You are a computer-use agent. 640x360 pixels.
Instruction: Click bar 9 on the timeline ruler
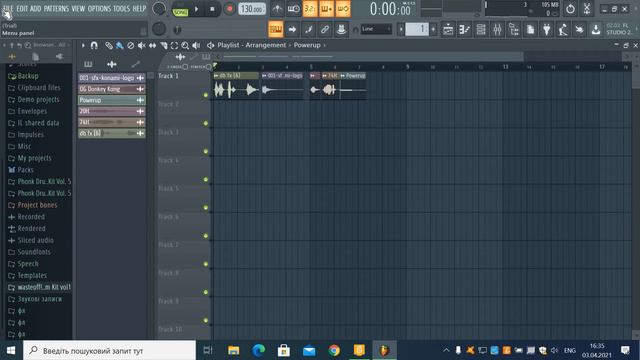click(407, 67)
